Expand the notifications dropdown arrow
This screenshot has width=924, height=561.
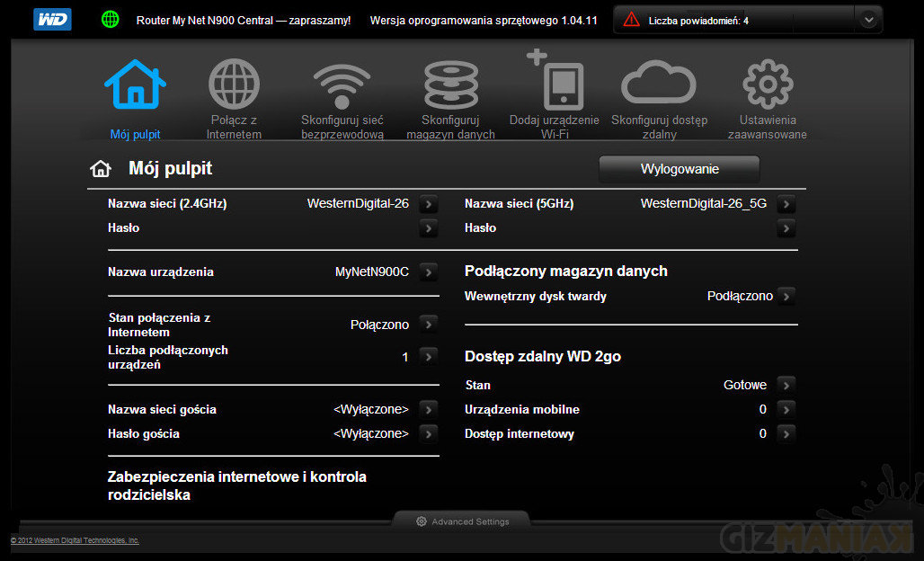(x=867, y=20)
